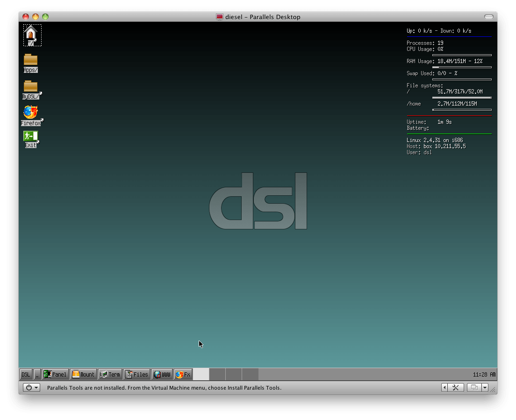The image size is (516, 420).
Task: Open the Panel tool in the taskbar
Action: 55,374
